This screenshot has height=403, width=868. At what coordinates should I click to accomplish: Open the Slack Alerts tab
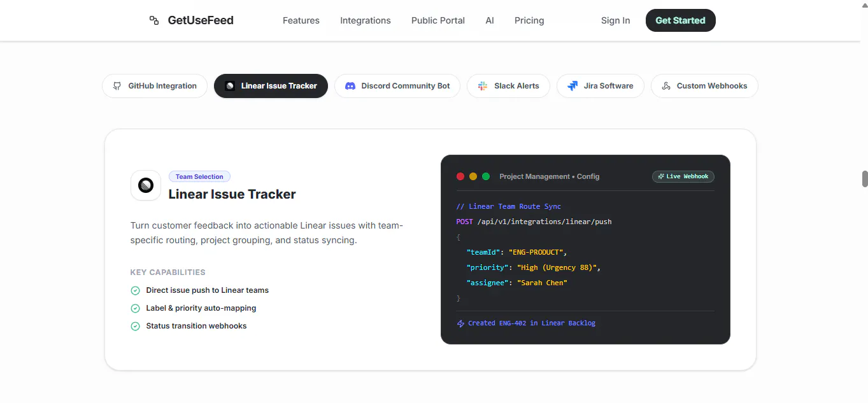[508, 86]
